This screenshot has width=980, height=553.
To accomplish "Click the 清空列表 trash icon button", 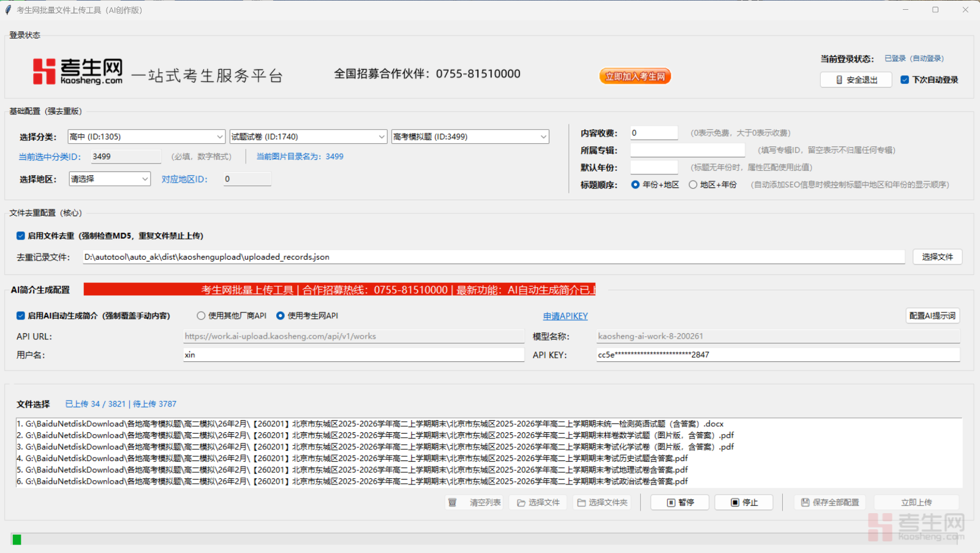I will 475,502.
